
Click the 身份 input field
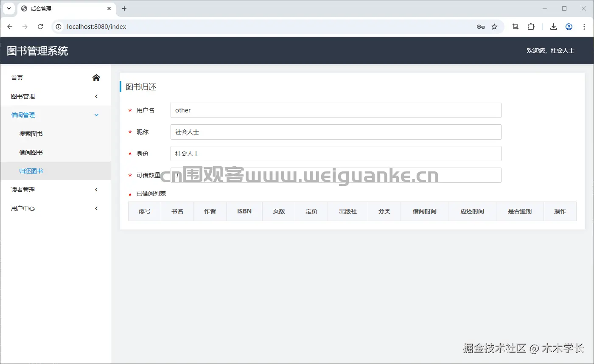click(336, 154)
